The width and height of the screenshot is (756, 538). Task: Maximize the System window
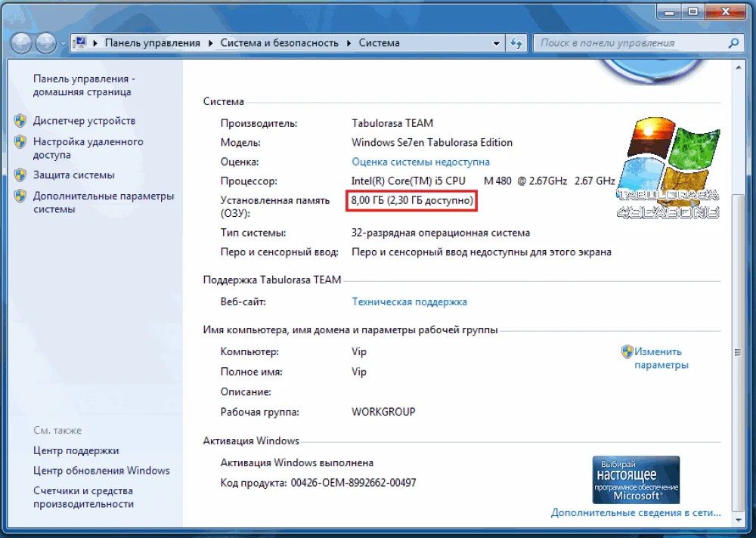click(692, 12)
